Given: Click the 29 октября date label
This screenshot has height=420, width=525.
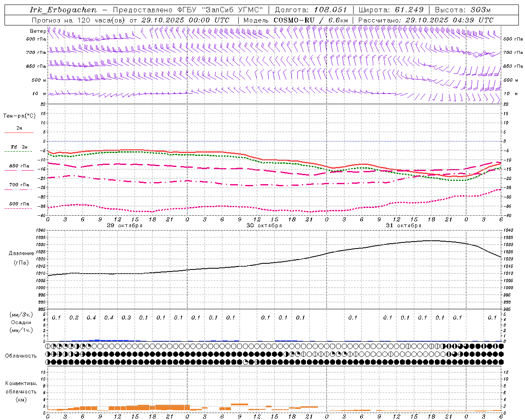Looking at the screenshot, I should pyautogui.click(x=125, y=226).
